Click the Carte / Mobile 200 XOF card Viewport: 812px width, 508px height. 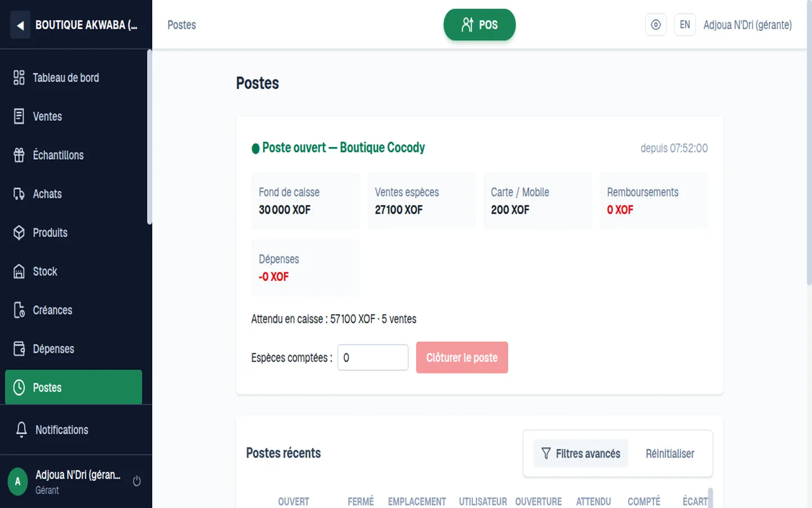(538, 201)
